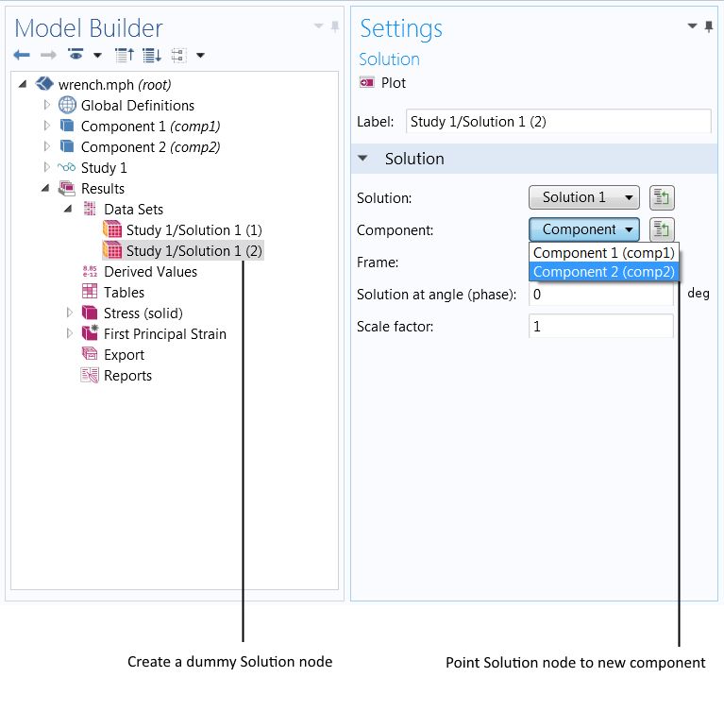Choose Component 2 (comp2) from the list
The height and width of the screenshot is (728, 724).
[x=603, y=272]
